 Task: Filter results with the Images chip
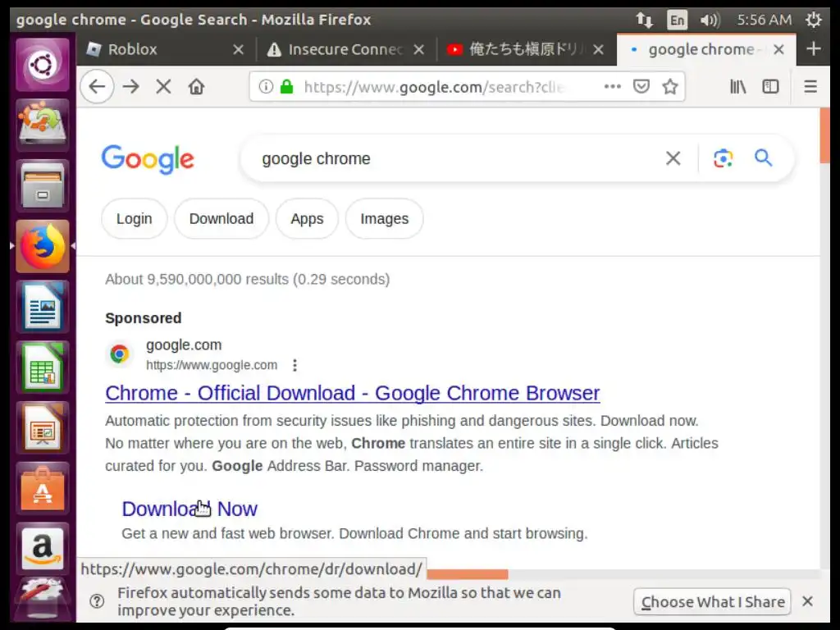[384, 218]
